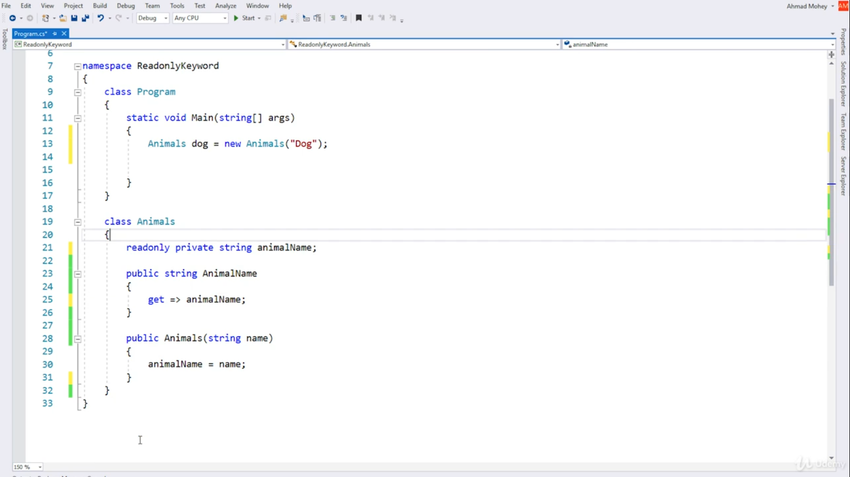This screenshot has width=850, height=477.
Task: Click the Open File folder icon
Action: [x=63, y=18]
